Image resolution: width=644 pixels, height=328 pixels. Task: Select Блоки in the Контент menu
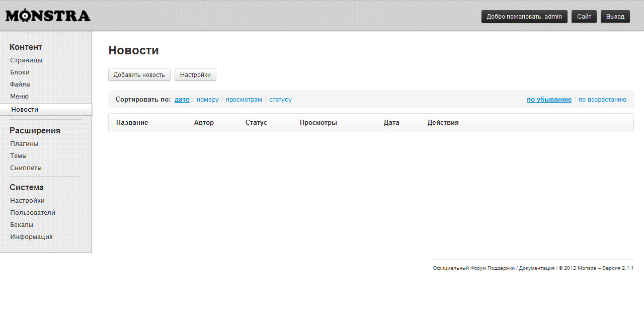(20, 72)
